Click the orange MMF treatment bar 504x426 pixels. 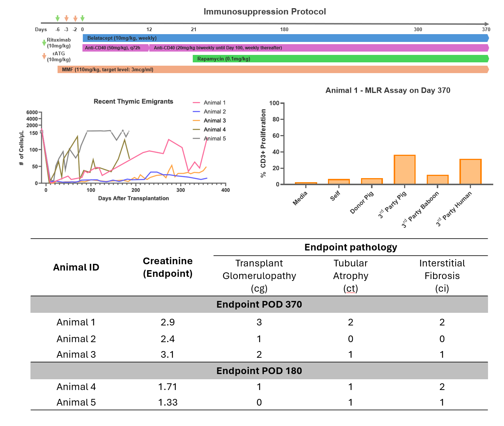tap(273, 69)
